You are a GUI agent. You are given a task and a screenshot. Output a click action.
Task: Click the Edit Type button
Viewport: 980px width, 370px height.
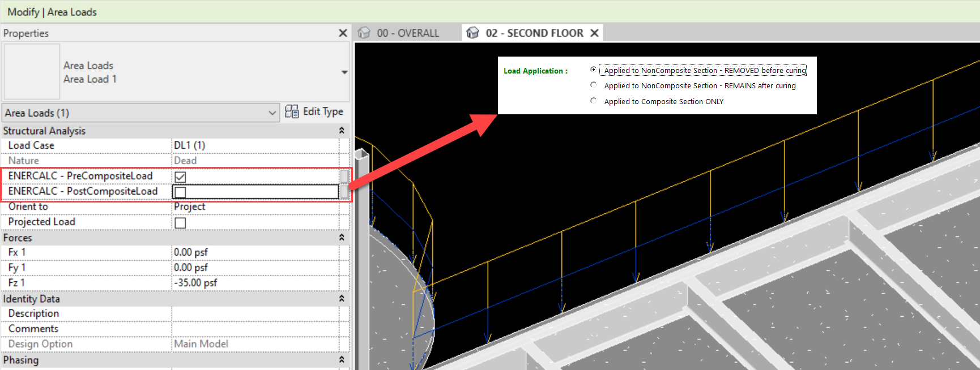coord(314,111)
